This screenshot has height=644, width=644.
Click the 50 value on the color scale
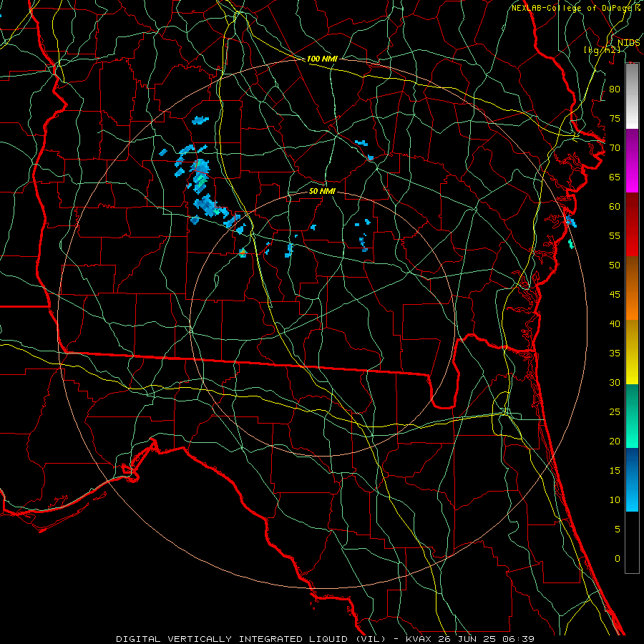pos(615,265)
